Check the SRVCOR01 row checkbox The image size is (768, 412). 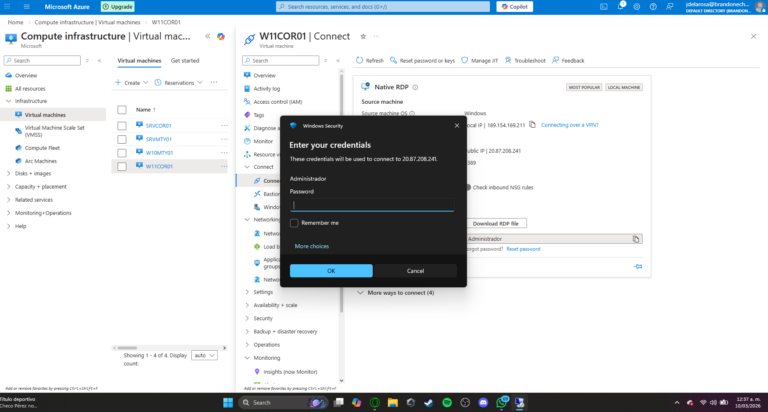pos(122,126)
